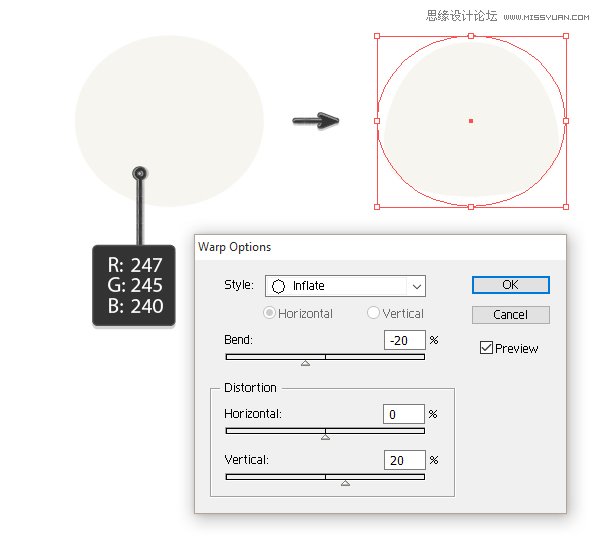Click the Vertical distortion slider handle

pos(345,483)
